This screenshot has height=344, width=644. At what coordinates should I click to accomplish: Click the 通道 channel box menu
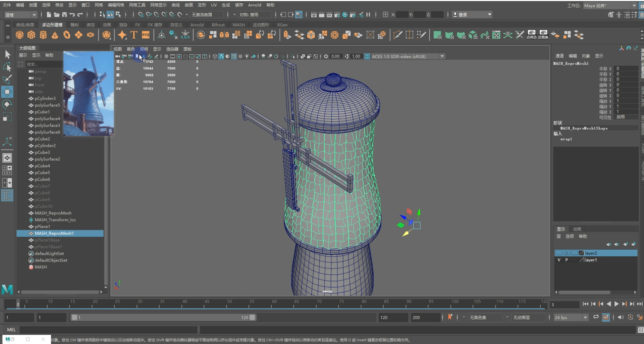click(559, 56)
